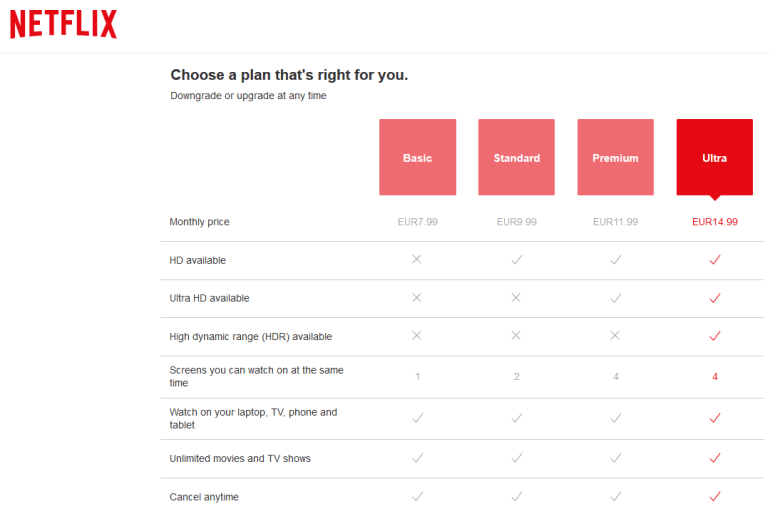Choose the Standard plan tile
This screenshot has height=514, width=770.
point(516,157)
